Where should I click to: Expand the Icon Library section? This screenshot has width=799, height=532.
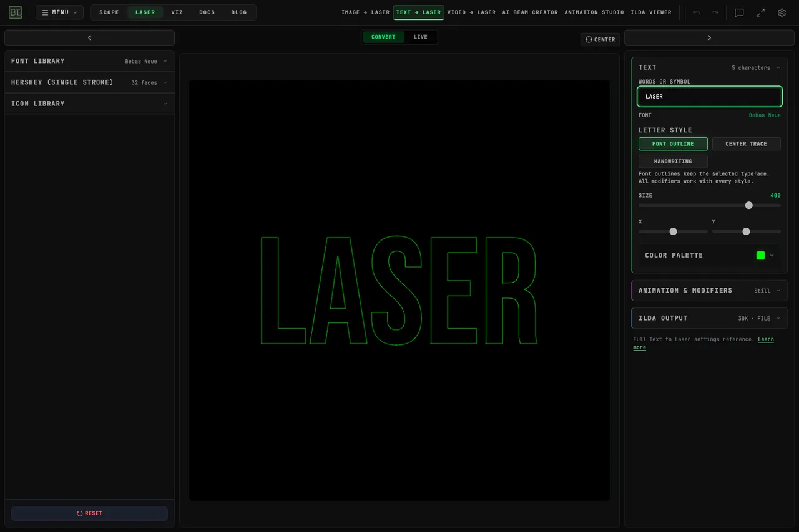pyautogui.click(x=89, y=104)
